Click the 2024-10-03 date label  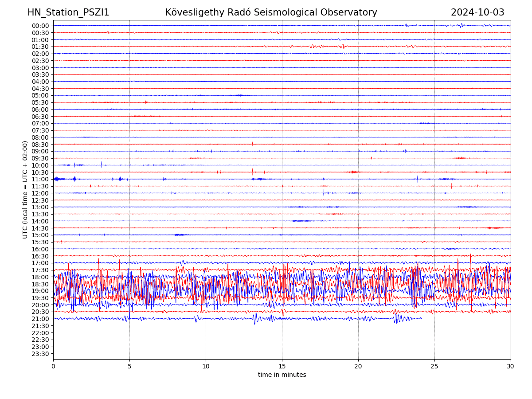477,12
